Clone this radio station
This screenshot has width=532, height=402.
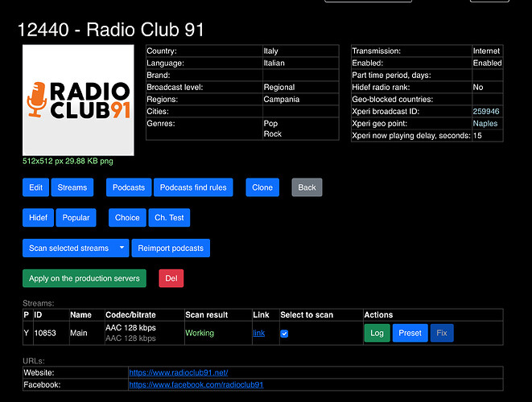click(x=262, y=187)
